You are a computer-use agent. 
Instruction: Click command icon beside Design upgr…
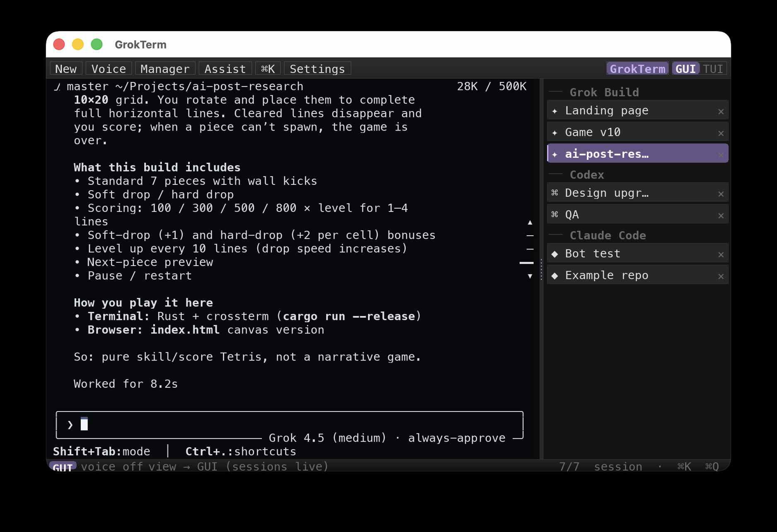[x=555, y=193]
